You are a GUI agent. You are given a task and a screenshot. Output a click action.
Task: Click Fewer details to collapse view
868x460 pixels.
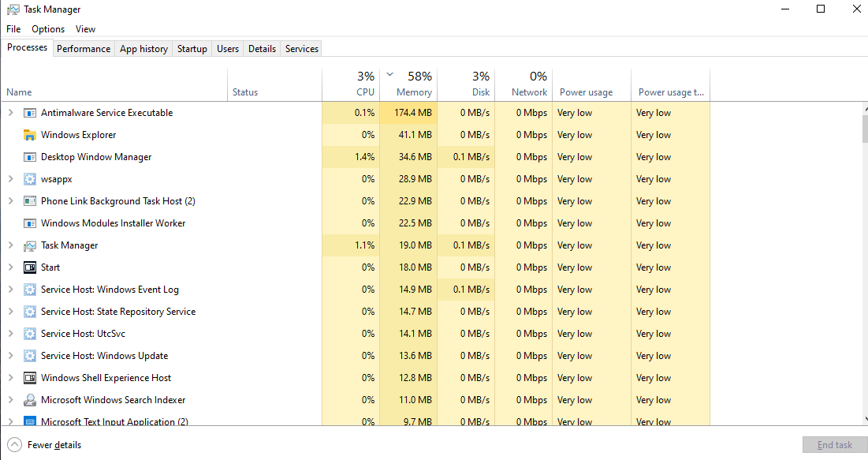pos(44,445)
